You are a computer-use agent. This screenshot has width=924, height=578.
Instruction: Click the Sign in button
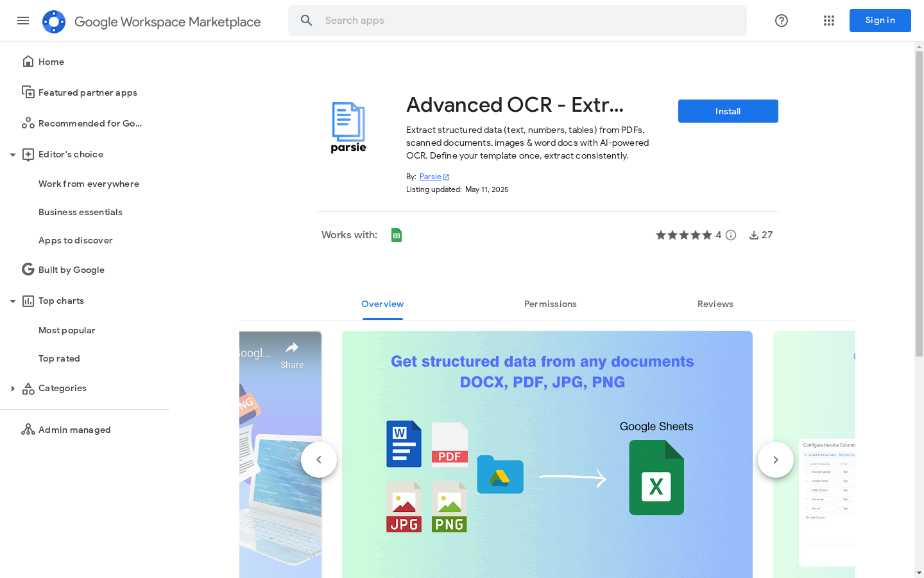[x=880, y=21]
